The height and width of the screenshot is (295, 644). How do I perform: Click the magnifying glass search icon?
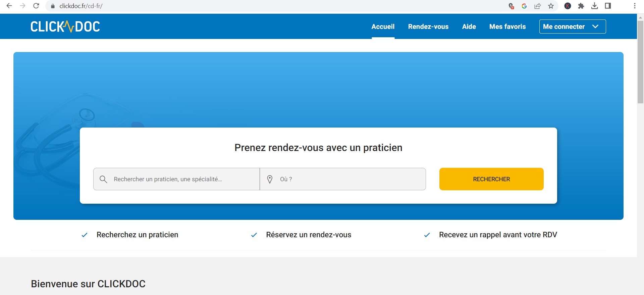coord(103,179)
